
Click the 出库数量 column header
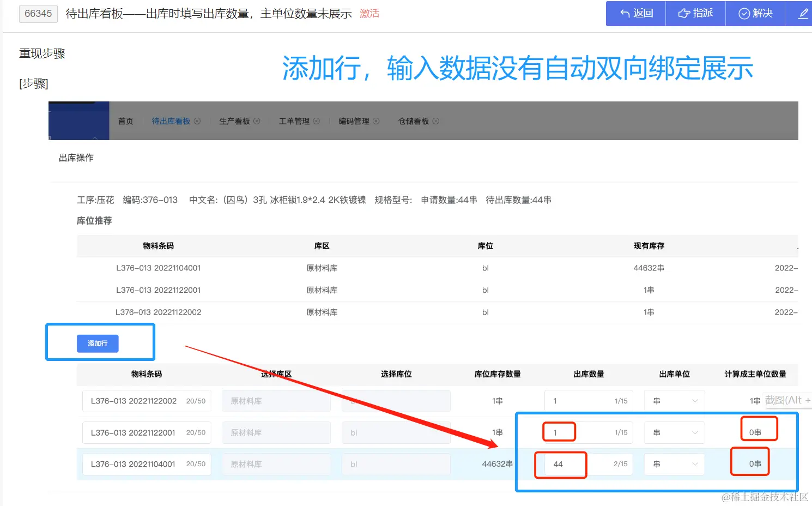589,374
